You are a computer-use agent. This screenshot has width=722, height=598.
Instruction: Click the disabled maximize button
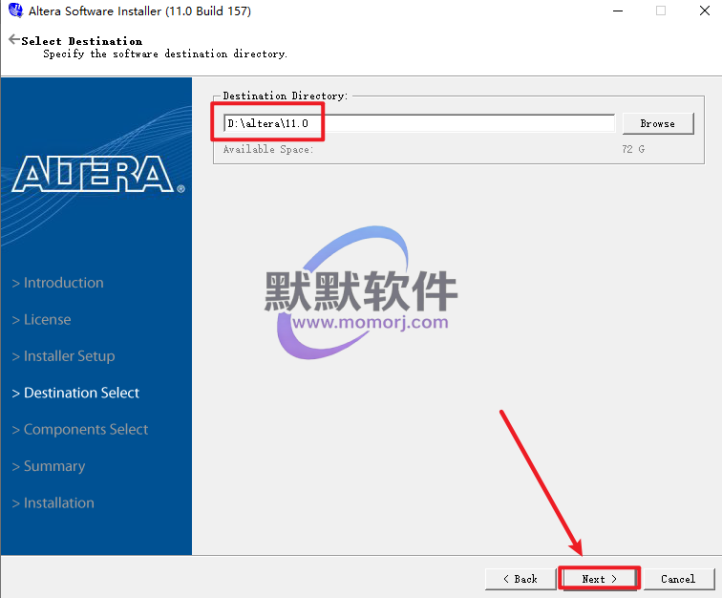click(x=661, y=11)
